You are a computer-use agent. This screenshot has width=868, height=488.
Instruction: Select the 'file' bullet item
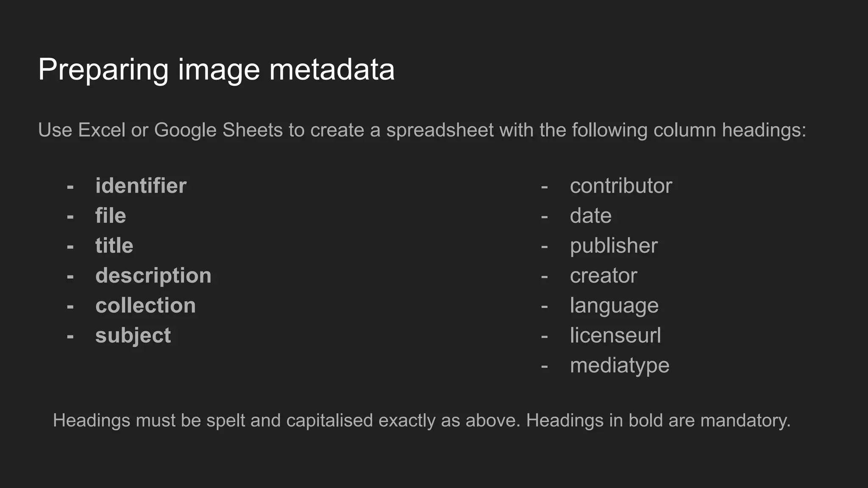[x=111, y=216]
